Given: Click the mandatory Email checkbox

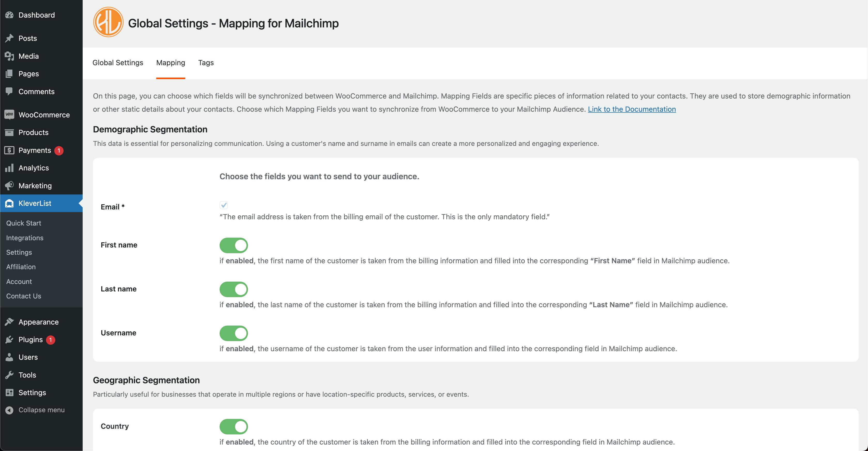Looking at the screenshot, I should pyautogui.click(x=224, y=205).
